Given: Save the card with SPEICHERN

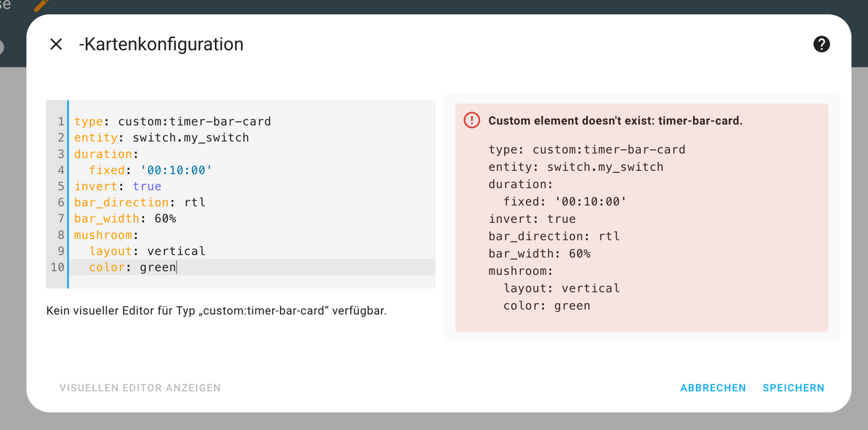Looking at the screenshot, I should click(793, 388).
